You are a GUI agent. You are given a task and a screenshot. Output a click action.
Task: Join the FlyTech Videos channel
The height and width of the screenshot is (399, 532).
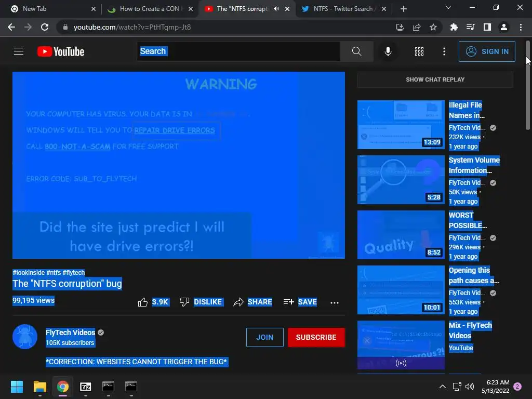coord(264,337)
